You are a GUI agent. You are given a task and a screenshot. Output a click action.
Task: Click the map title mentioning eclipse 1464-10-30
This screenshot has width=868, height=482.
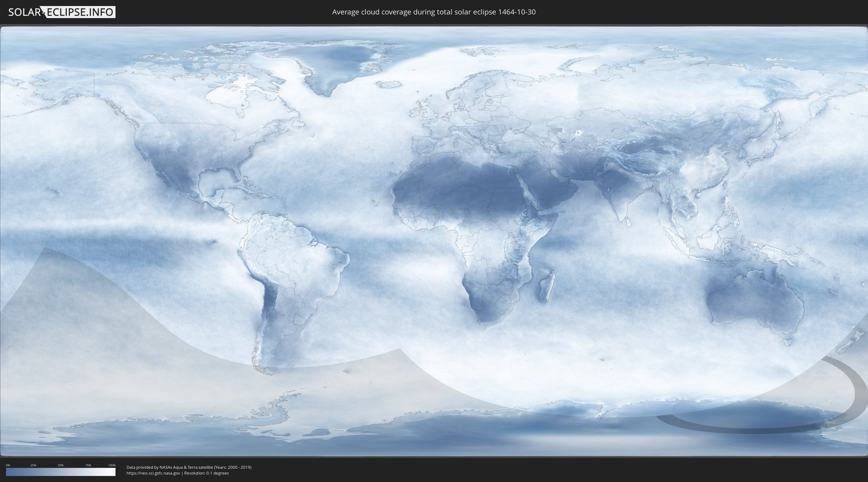pos(434,12)
